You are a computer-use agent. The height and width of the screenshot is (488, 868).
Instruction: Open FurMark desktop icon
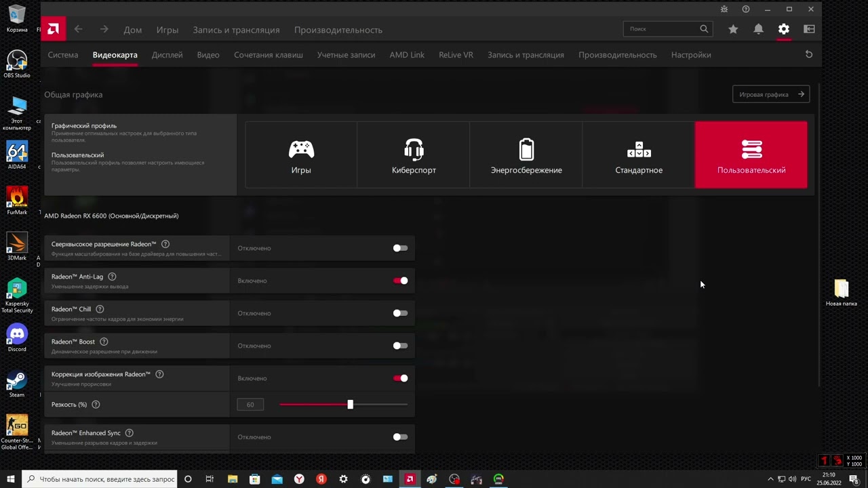click(17, 201)
